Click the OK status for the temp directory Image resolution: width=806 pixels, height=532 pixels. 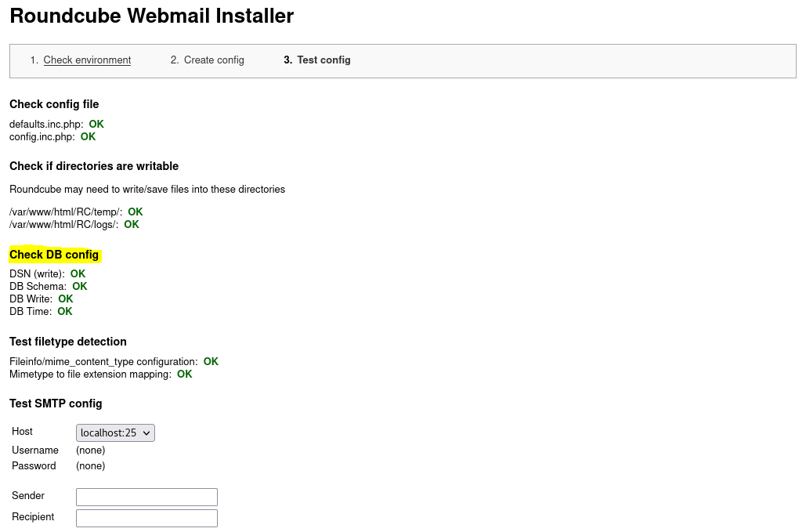tap(136, 212)
